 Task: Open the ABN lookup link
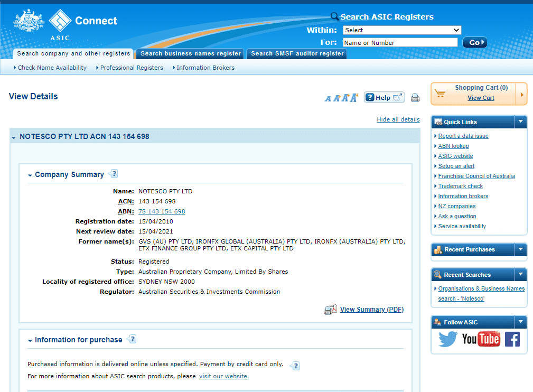point(453,146)
